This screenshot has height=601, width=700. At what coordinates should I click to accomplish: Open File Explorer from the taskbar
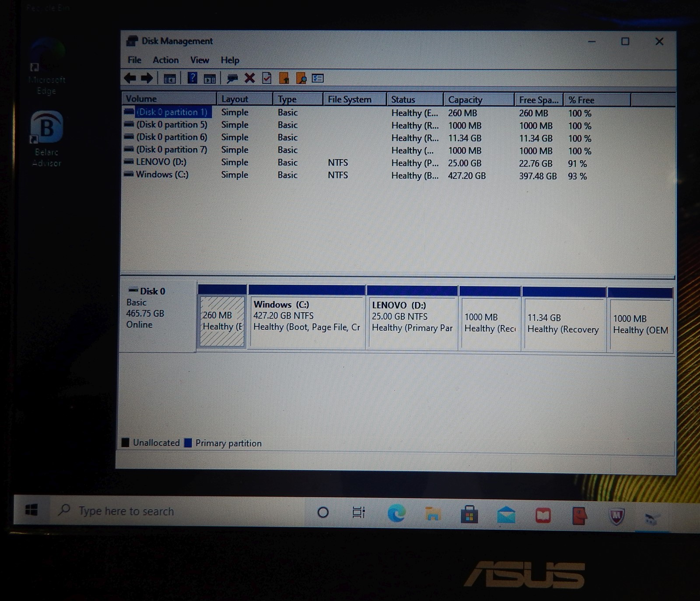pyautogui.click(x=433, y=514)
